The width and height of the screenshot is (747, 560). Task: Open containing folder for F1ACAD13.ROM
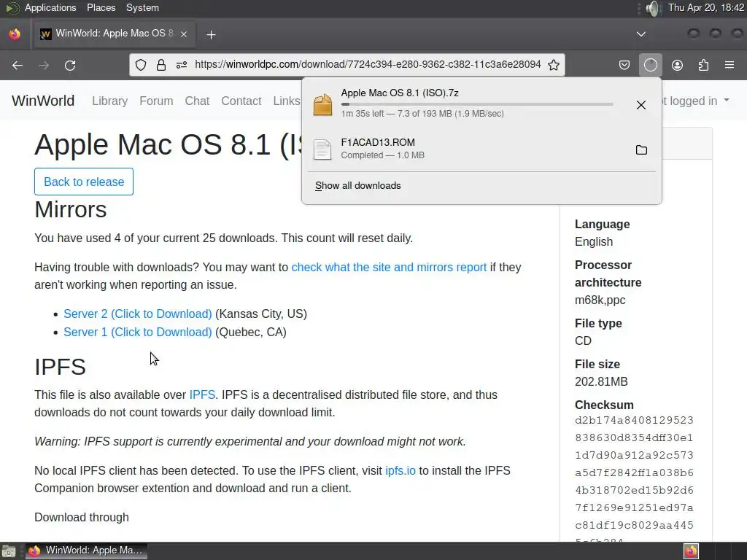click(x=642, y=150)
